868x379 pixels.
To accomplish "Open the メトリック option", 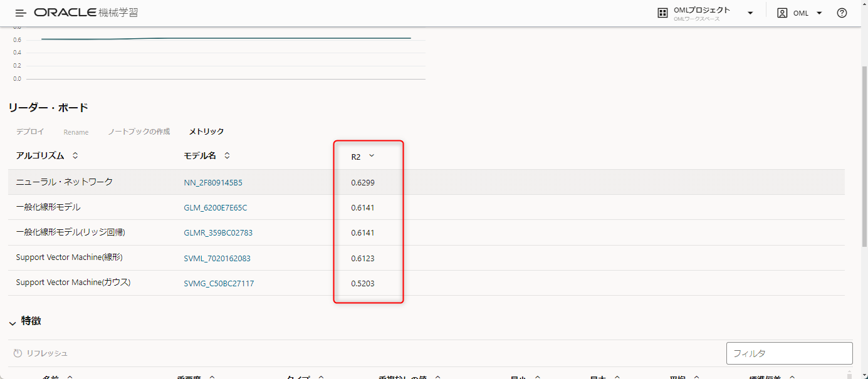I will click(206, 132).
